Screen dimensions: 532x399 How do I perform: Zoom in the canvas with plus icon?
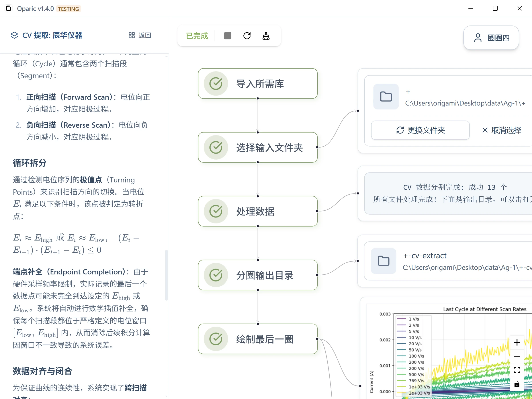tap(517, 342)
